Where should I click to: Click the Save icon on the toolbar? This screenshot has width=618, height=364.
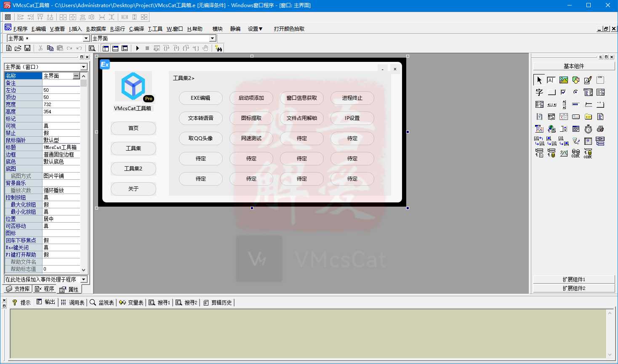(x=27, y=48)
